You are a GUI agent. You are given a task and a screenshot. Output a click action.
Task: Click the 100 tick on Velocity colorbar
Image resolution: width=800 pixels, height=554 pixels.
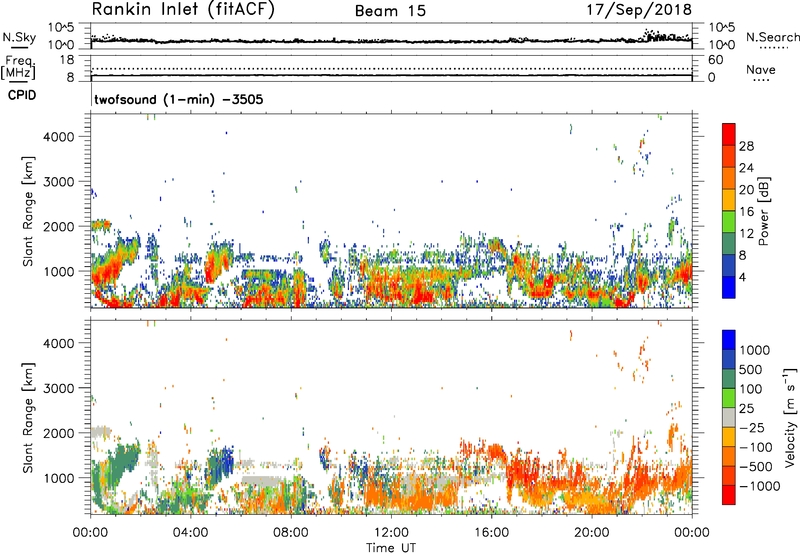click(x=751, y=389)
